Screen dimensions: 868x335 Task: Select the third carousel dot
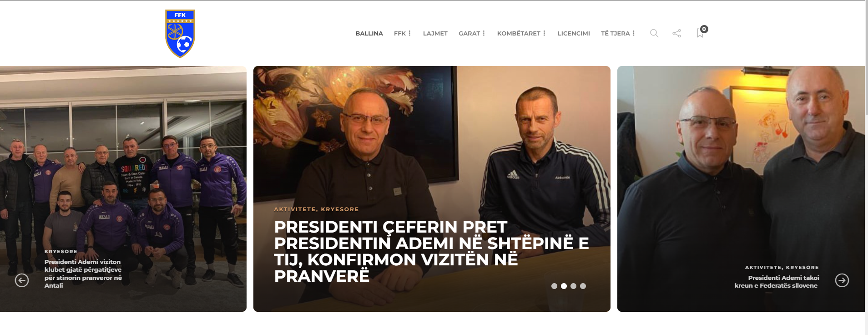(573, 286)
